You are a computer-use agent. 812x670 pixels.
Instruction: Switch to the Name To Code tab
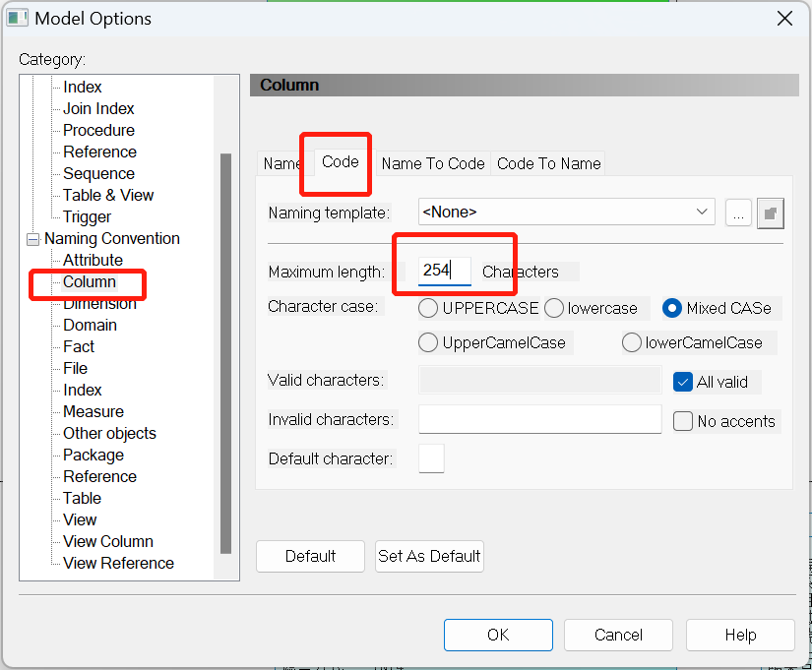tap(433, 163)
